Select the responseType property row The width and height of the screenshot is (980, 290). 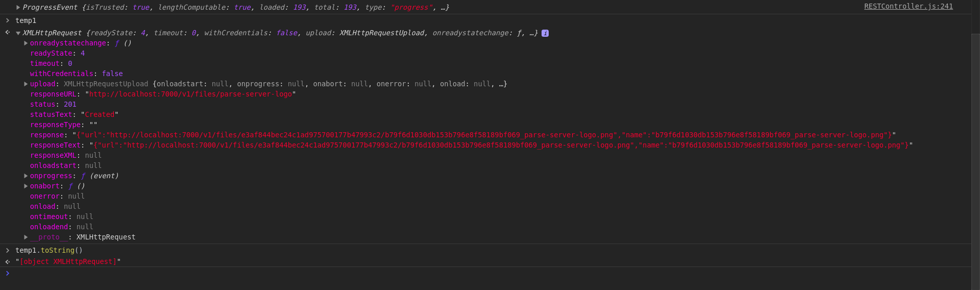pos(63,125)
